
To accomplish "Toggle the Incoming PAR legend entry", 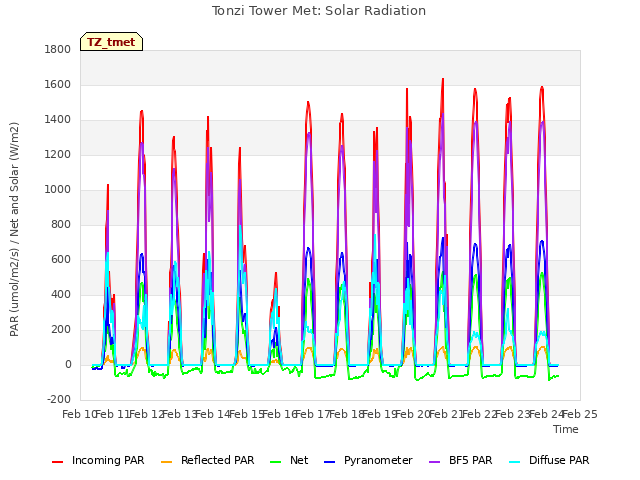I will (x=98, y=460).
